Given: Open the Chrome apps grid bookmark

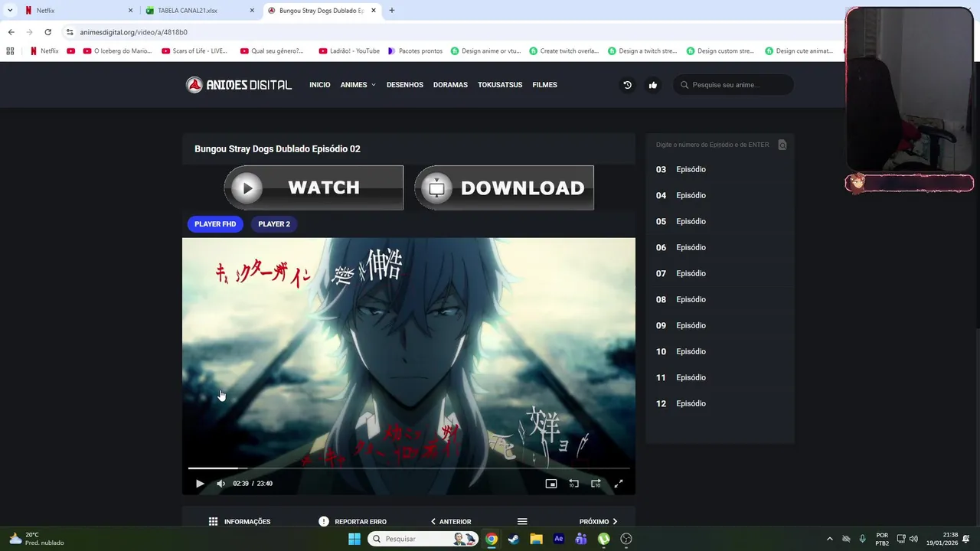Looking at the screenshot, I should (x=10, y=51).
